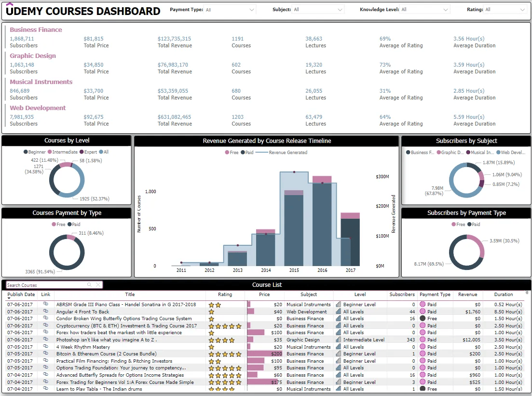
Task: Click 1925 (52.37%) label in Courses by Level
Action: [95, 198]
